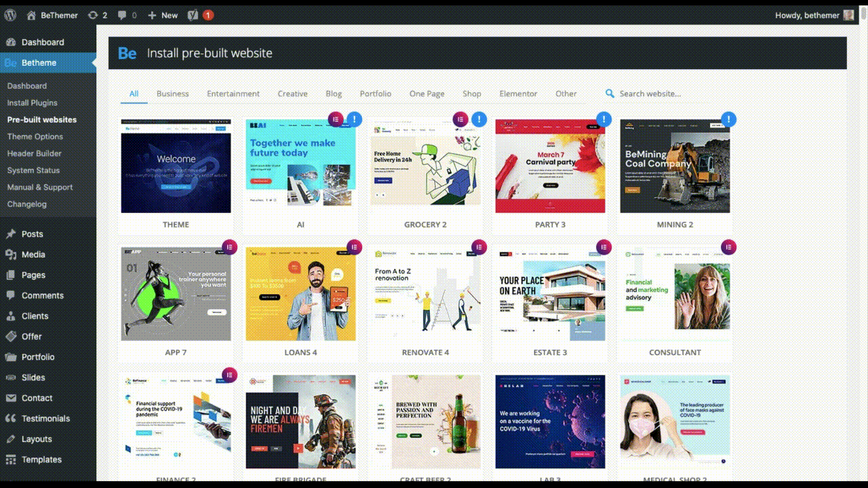Click the Elementor badge on Consultant thumbnail

(728, 247)
